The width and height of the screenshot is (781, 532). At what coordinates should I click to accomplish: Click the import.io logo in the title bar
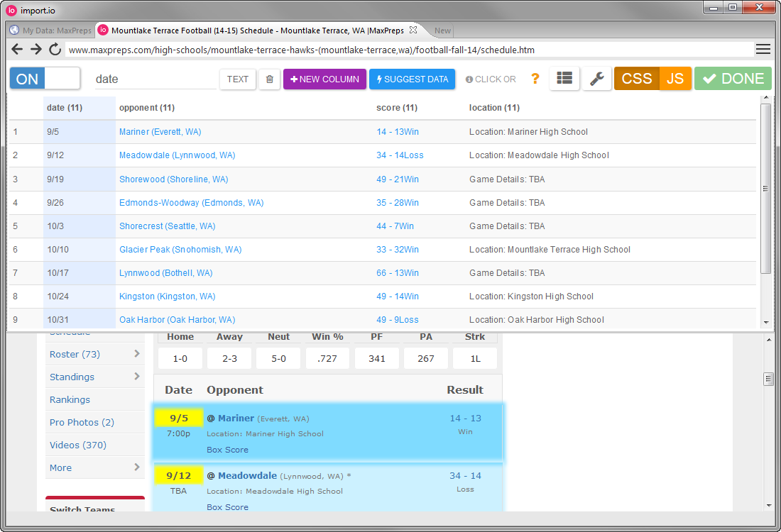point(11,11)
